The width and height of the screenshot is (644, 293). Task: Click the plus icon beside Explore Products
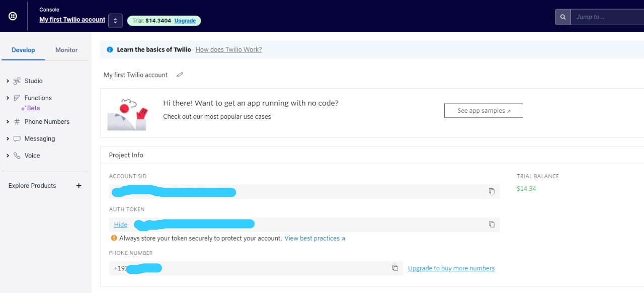pos(78,186)
